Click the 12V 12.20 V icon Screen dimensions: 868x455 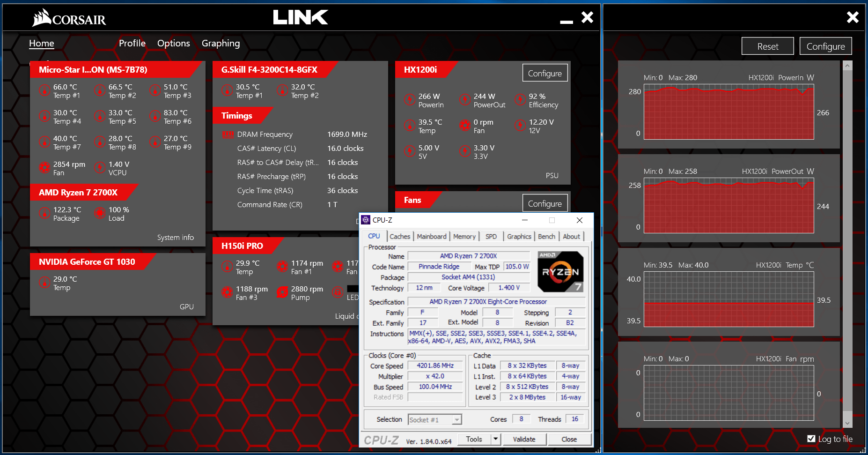[520, 125]
